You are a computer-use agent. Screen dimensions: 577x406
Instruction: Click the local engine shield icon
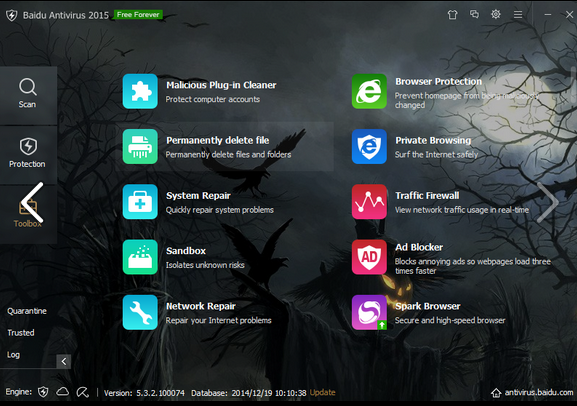[43, 392]
